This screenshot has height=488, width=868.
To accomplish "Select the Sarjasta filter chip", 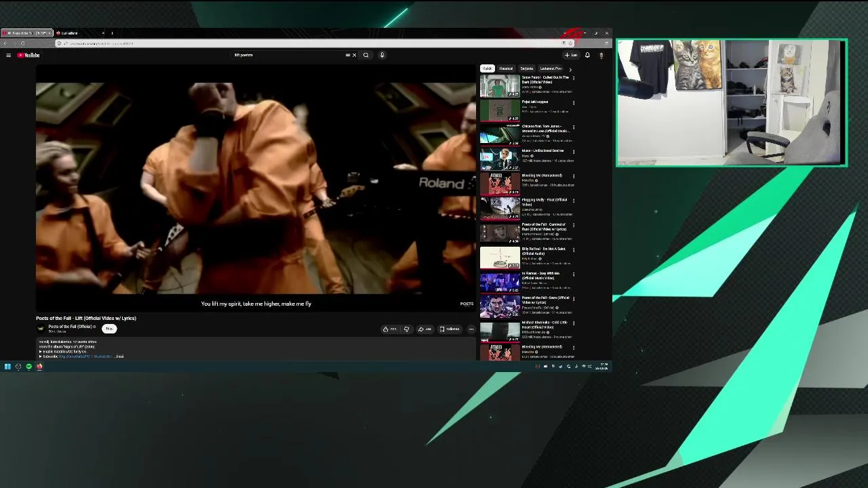I will pyautogui.click(x=526, y=68).
